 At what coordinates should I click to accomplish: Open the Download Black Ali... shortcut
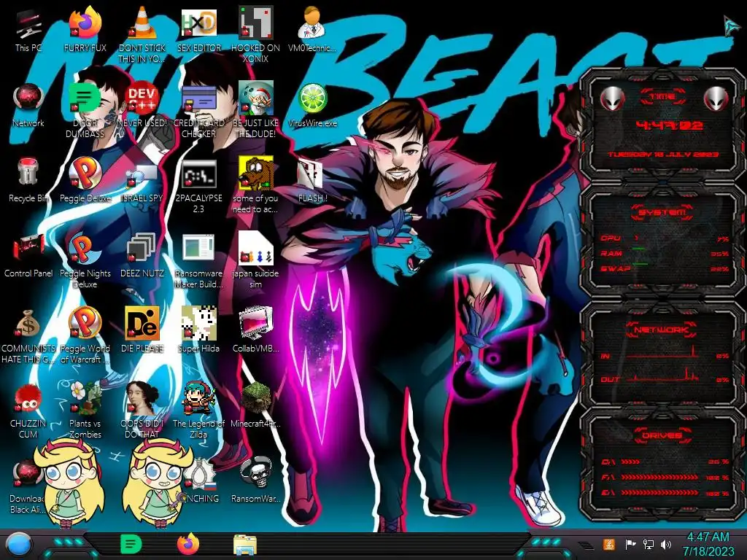click(26, 486)
